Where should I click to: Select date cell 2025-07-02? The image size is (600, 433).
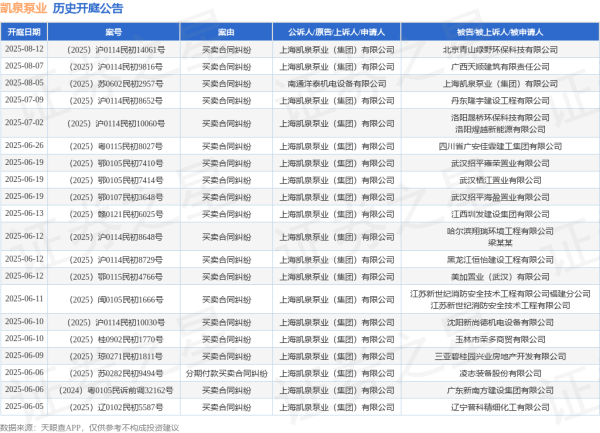point(24,122)
